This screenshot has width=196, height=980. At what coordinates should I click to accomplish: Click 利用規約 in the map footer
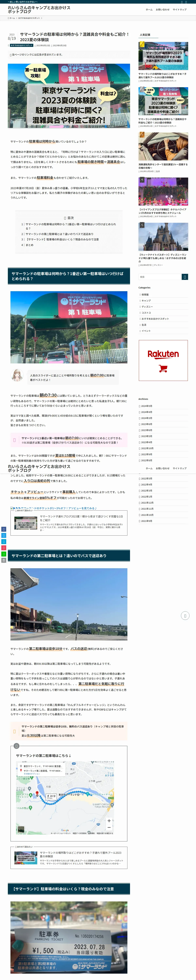[91, 833]
